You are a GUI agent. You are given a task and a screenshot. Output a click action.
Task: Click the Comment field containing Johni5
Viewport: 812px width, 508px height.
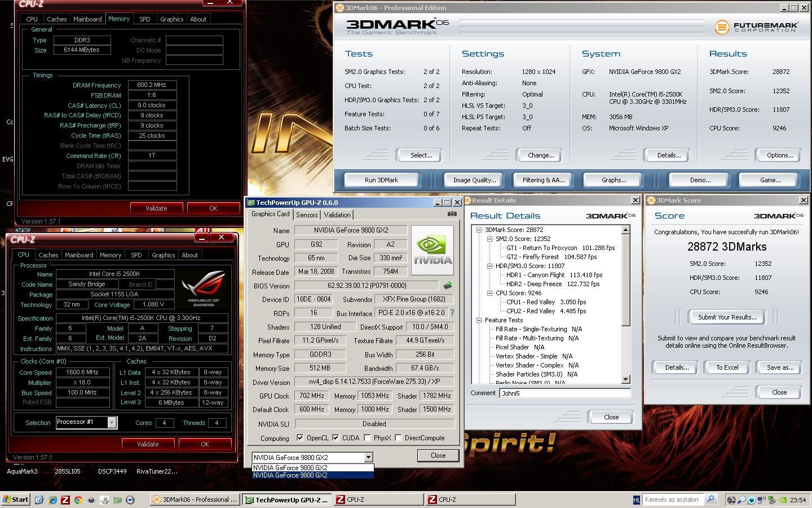(564, 393)
